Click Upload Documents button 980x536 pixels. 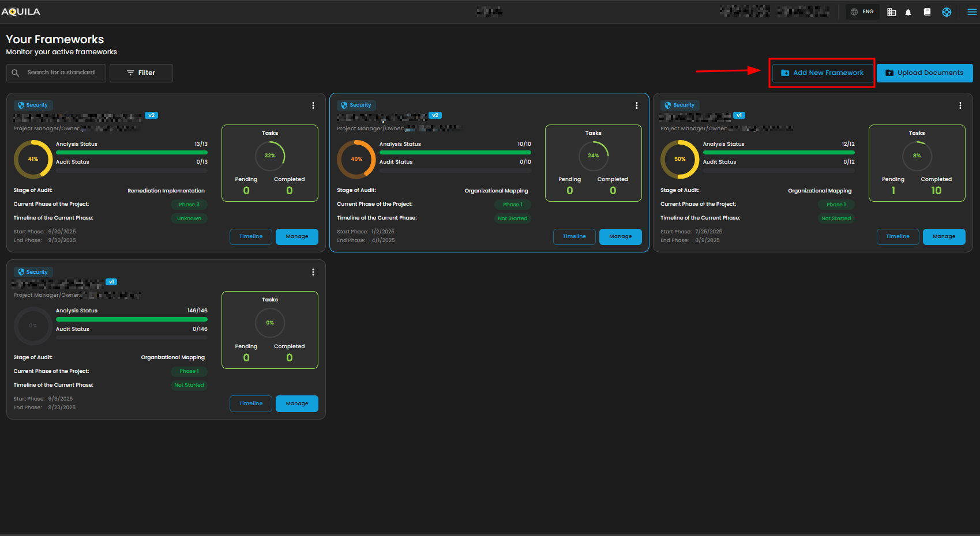[x=924, y=73]
